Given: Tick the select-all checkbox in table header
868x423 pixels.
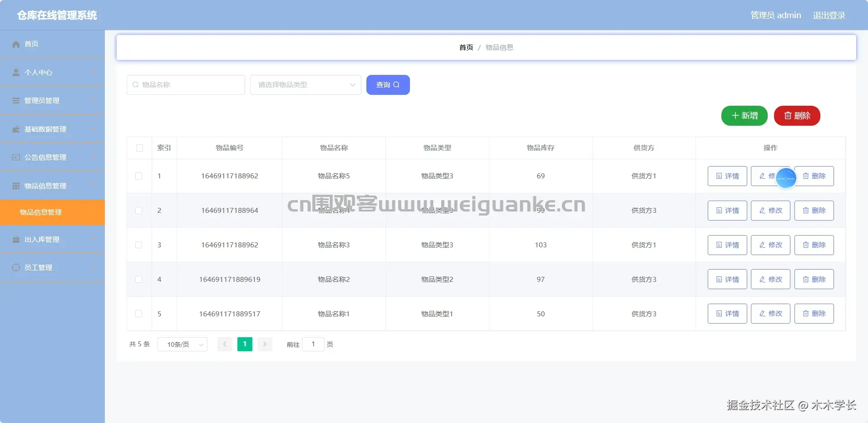Looking at the screenshot, I should click(139, 148).
